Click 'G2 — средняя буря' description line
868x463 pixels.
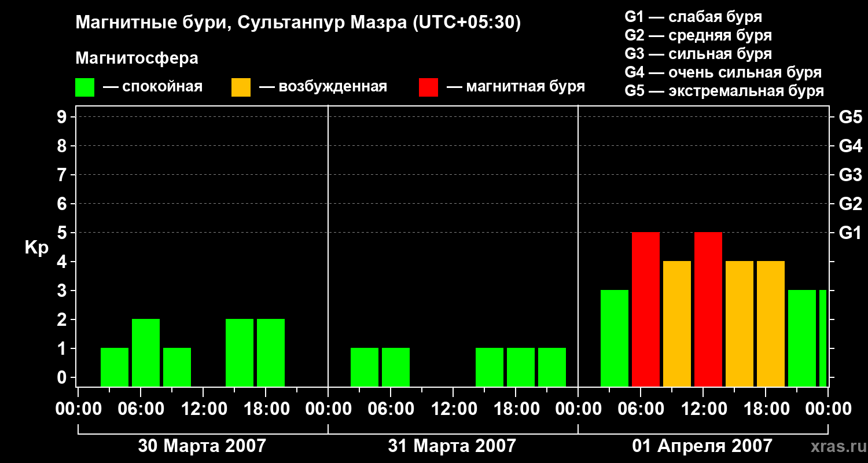click(698, 35)
